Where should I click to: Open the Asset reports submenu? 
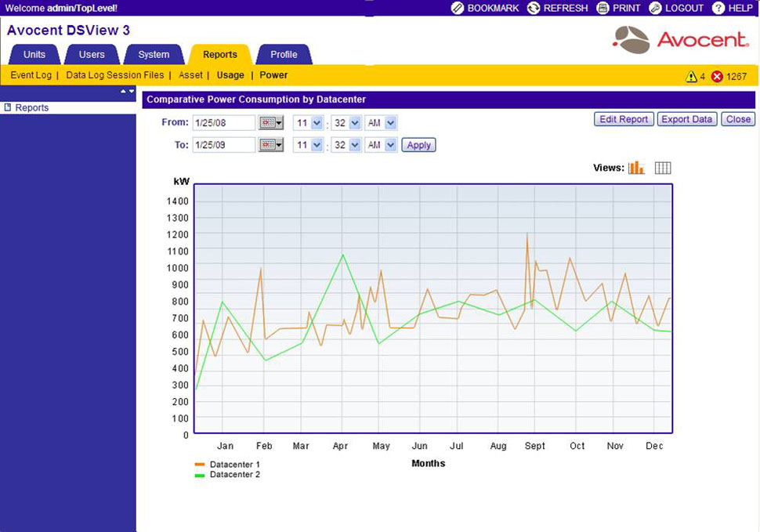[x=190, y=75]
